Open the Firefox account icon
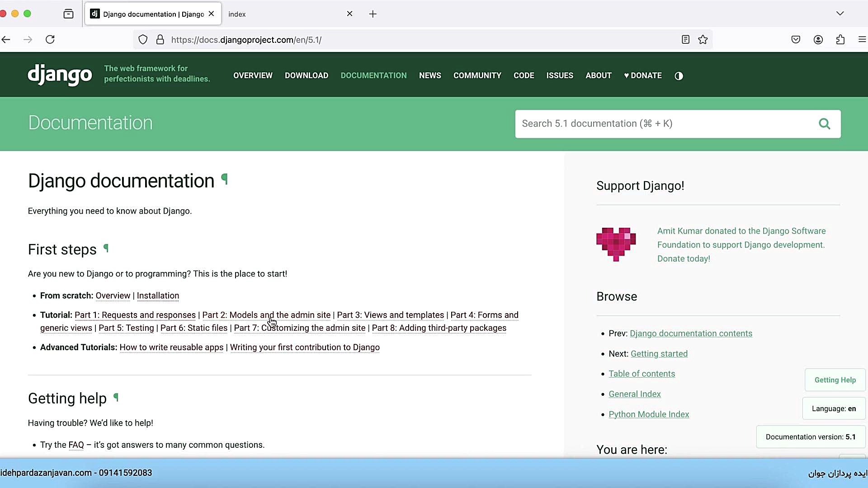The width and height of the screenshot is (868, 488). 818,40
